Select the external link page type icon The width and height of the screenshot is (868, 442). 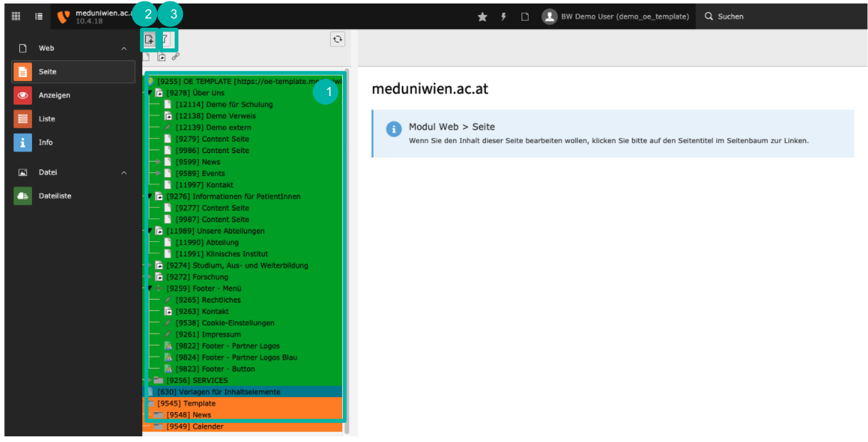click(x=176, y=56)
